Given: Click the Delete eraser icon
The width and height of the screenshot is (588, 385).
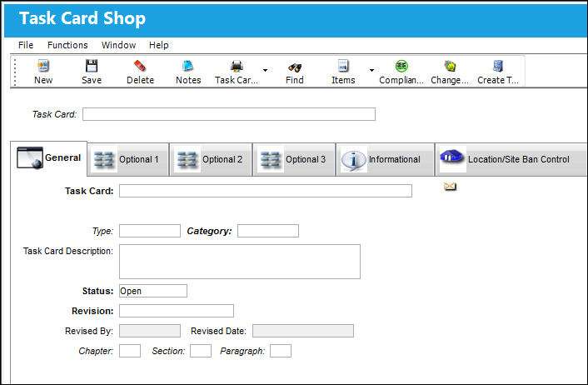Looking at the screenshot, I should (x=140, y=66).
